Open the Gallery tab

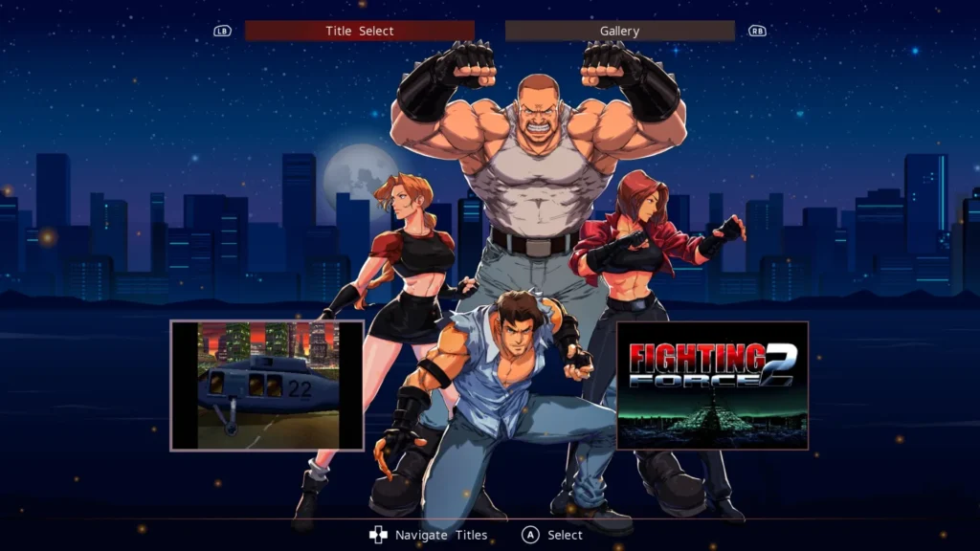click(x=619, y=31)
